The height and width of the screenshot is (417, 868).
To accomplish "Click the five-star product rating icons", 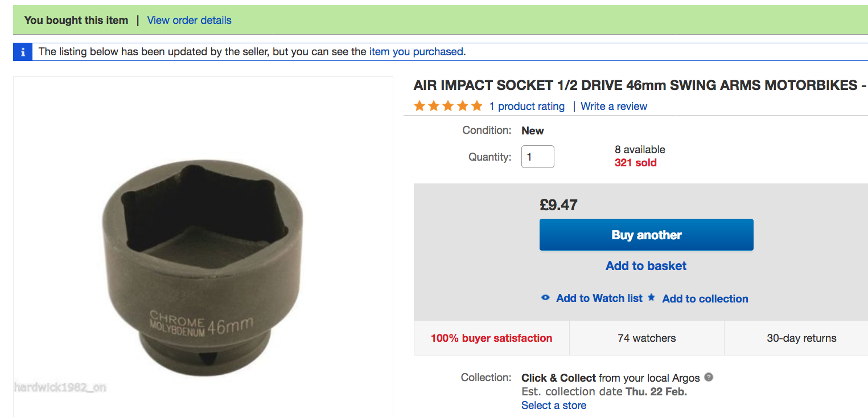I will coord(448,106).
